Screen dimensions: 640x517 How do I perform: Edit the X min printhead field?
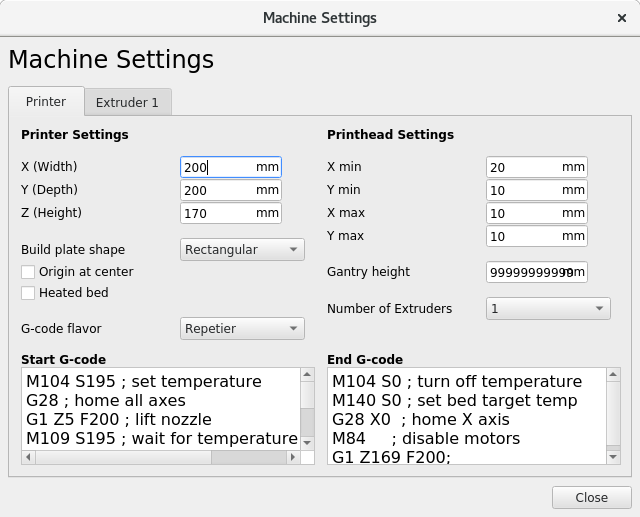coord(537,167)
